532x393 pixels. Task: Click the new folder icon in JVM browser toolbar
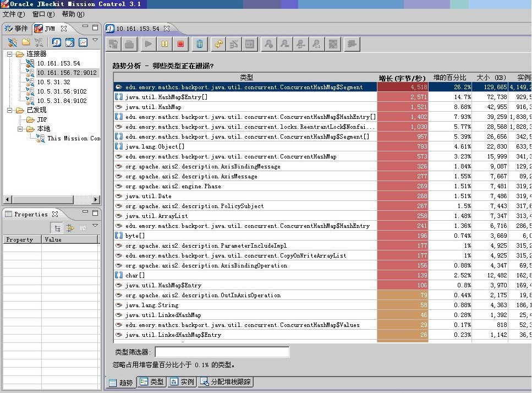[26, 42]
